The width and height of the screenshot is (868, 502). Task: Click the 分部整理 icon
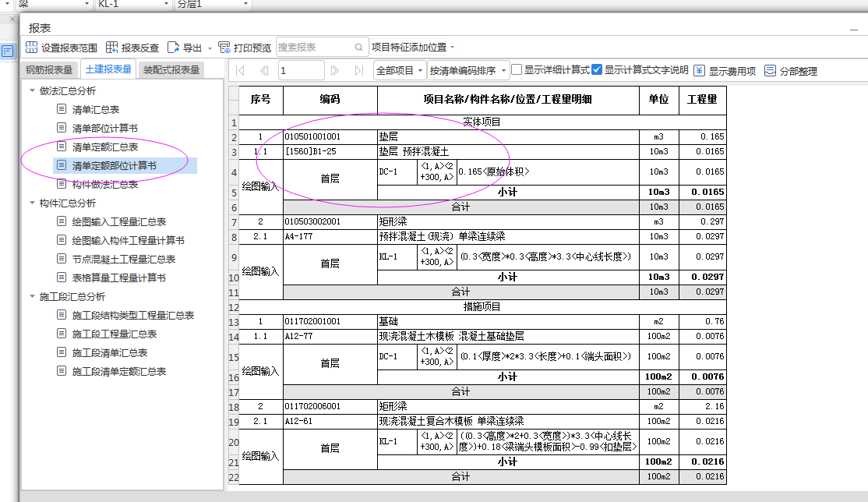[770, 70]
